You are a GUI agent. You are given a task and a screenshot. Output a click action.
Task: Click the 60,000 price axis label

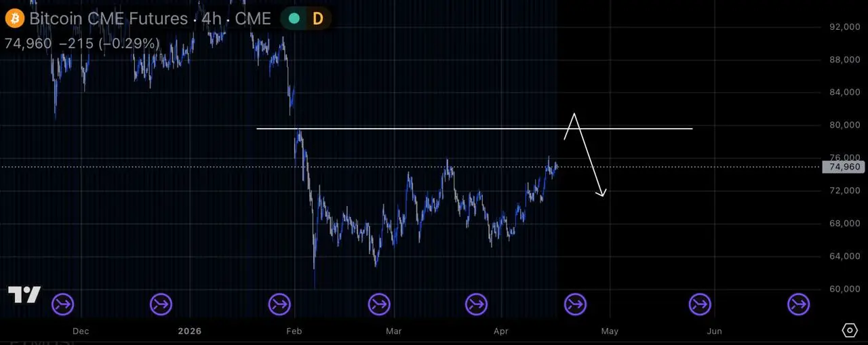pos(844,289)
